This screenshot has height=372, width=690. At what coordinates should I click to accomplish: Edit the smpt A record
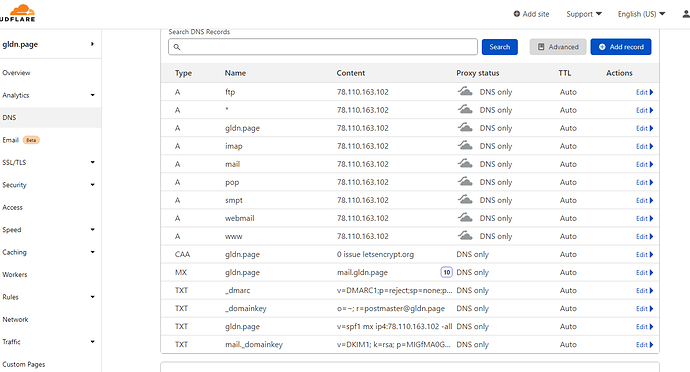[645, 200]
